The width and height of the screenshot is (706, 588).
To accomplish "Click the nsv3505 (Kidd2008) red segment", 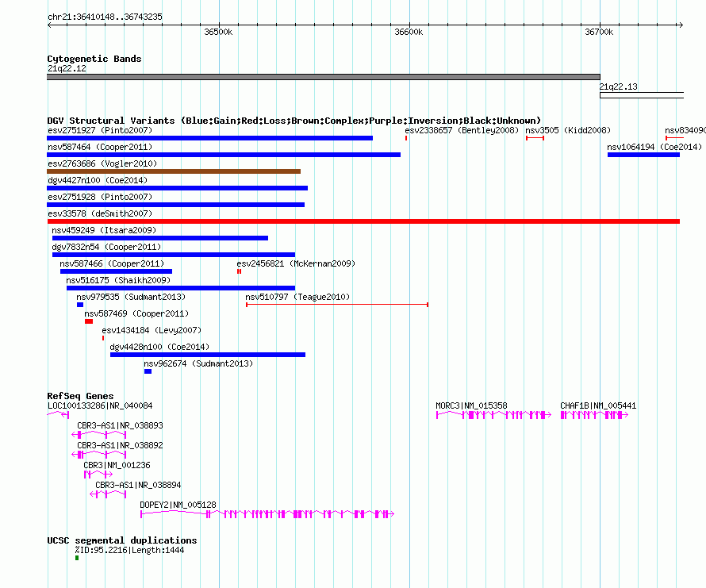I will 535,138.
